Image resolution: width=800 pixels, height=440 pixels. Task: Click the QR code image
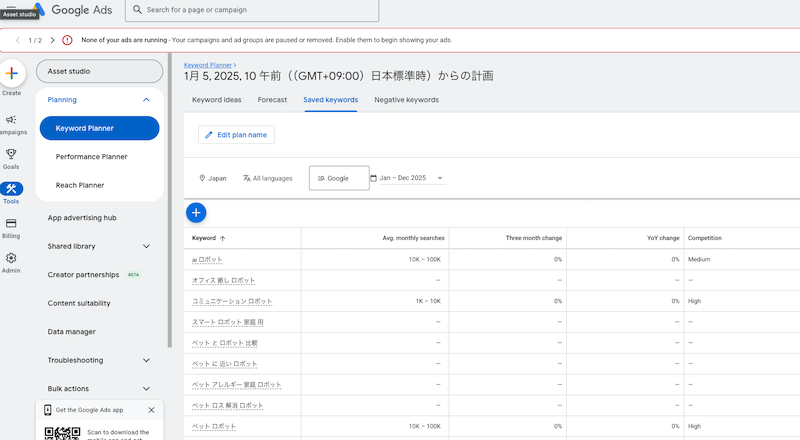tap(62, 433)
